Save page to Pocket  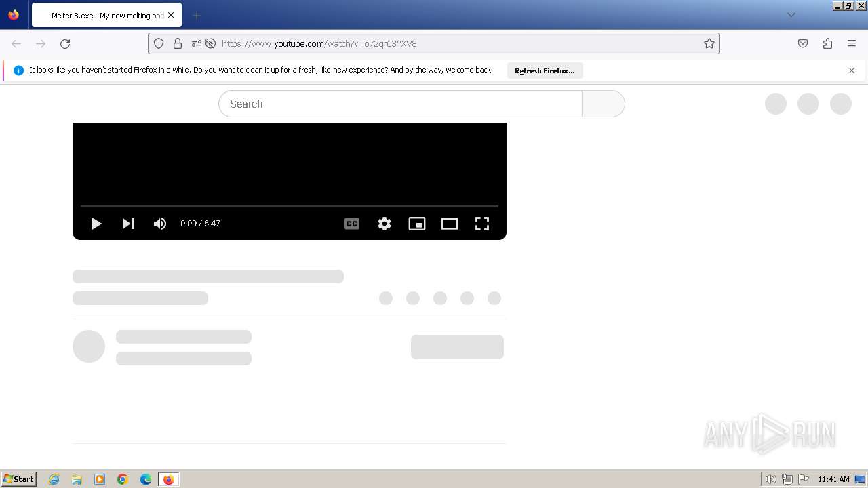pyautogui.click(x=803, y=43)
